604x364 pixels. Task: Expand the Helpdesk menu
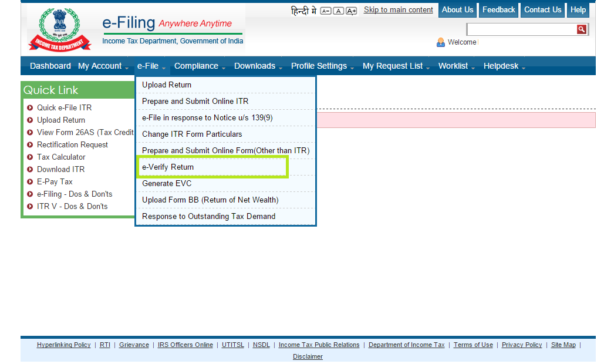point(504,66)
